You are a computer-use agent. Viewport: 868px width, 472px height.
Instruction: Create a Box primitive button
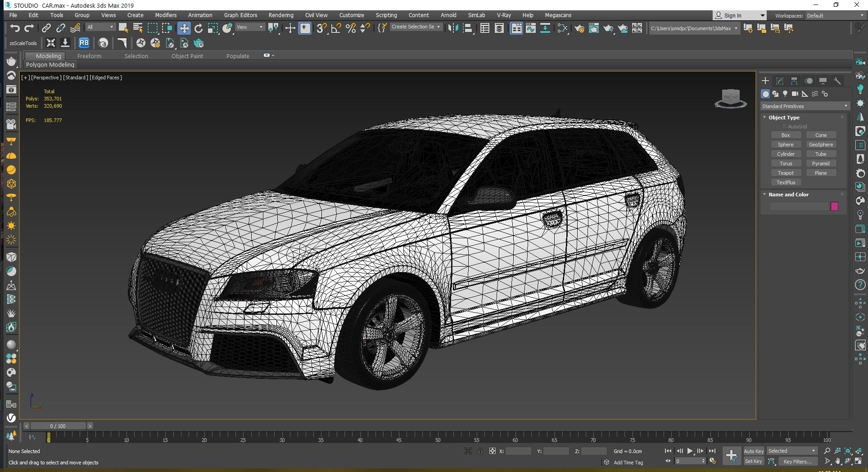pyautogui.click(x=786, y=135)
